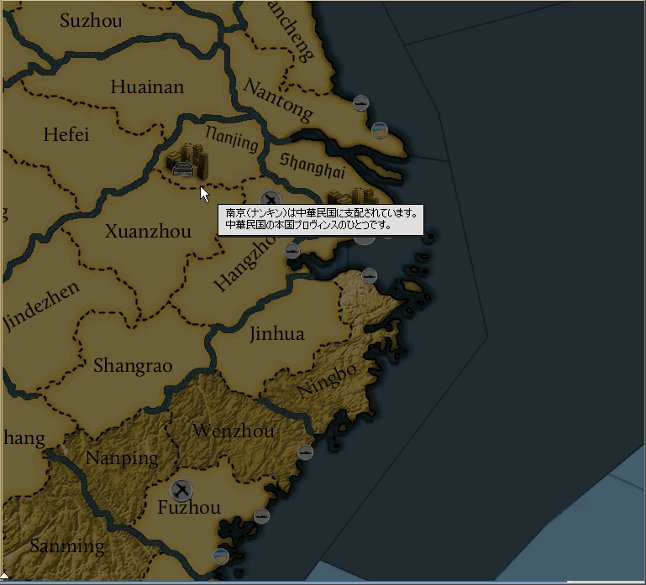Select the Nanping province

coord(122,459)
